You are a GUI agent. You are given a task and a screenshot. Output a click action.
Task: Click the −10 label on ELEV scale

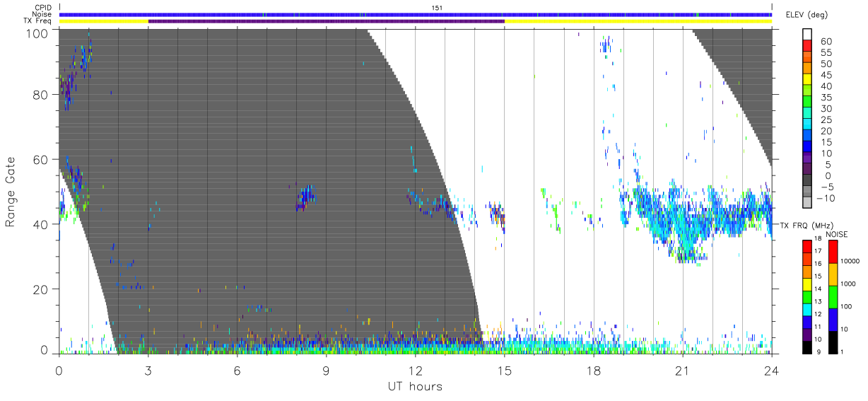click(x=826, y=198)
